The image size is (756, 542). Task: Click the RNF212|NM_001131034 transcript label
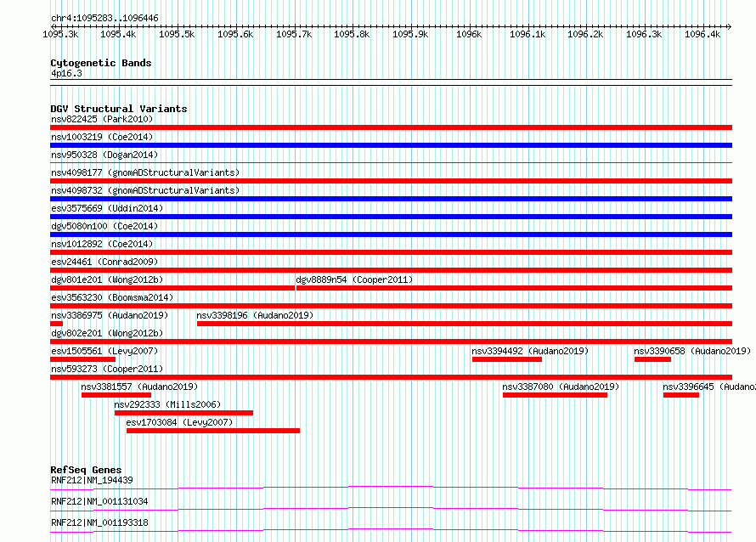tap(99, 501)
